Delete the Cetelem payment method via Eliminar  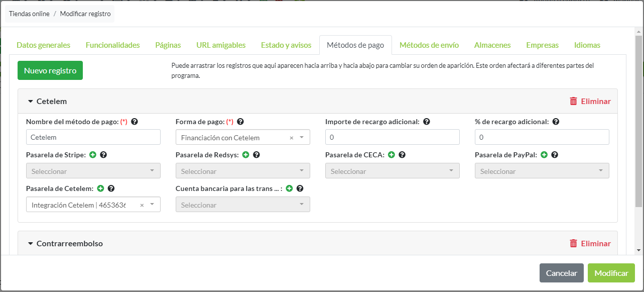tap(590, 102)
